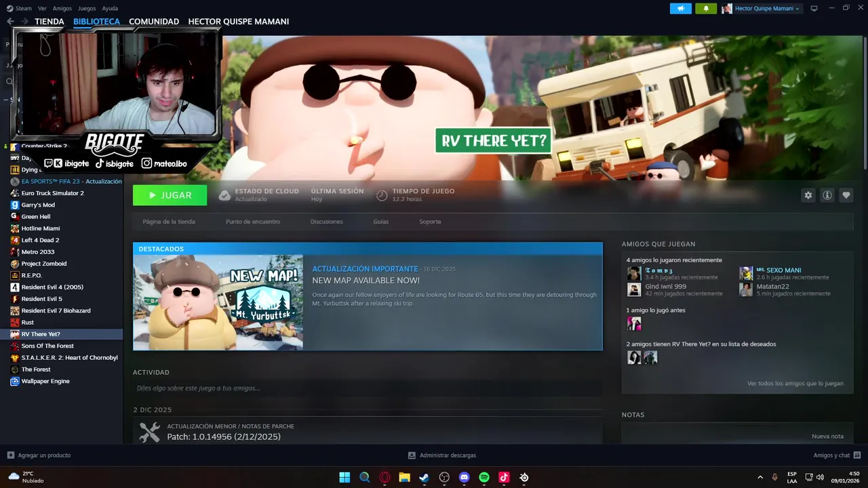The width and height of the screenshot is (868, 488).
Task: Open friend Matatan22's avatar
Action: 746,289
